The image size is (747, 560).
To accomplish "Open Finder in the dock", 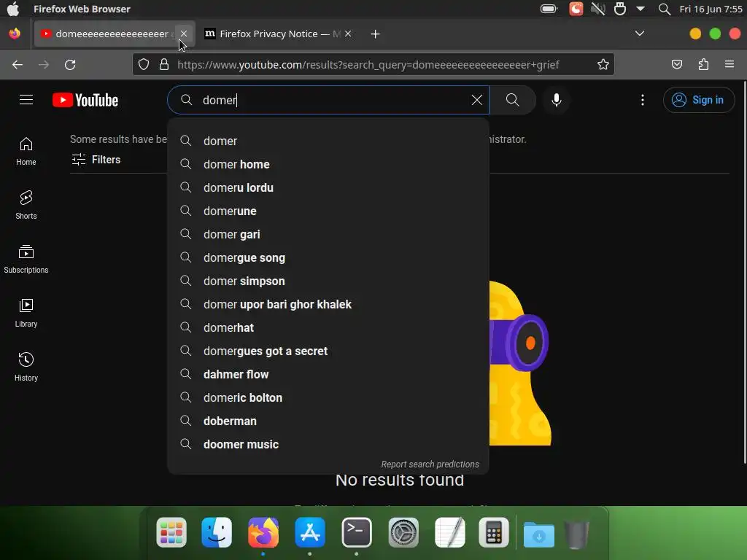I will click(x=217, y=532).
